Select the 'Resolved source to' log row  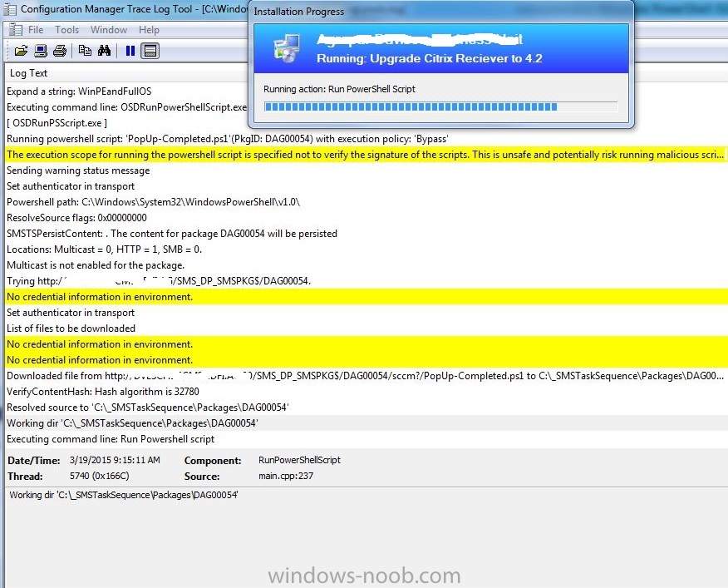[x=366, y=408]
